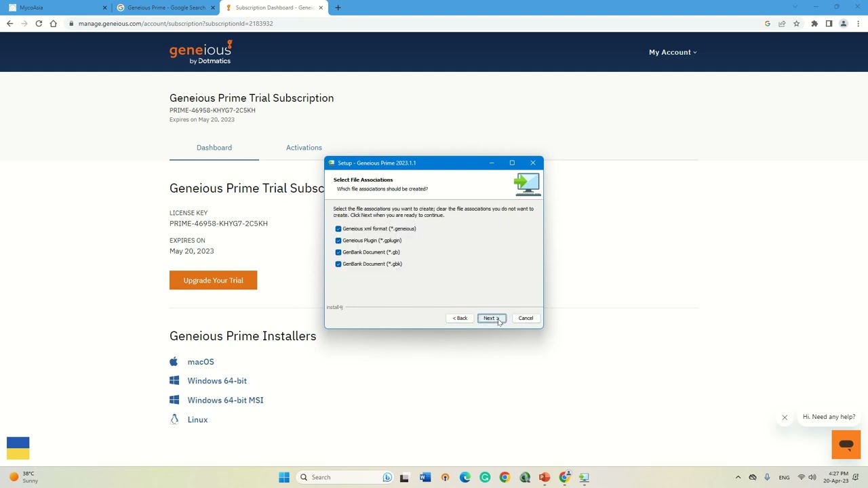Close the MycoAsia browser tab
868x488 pixels.
click(104, 7)
